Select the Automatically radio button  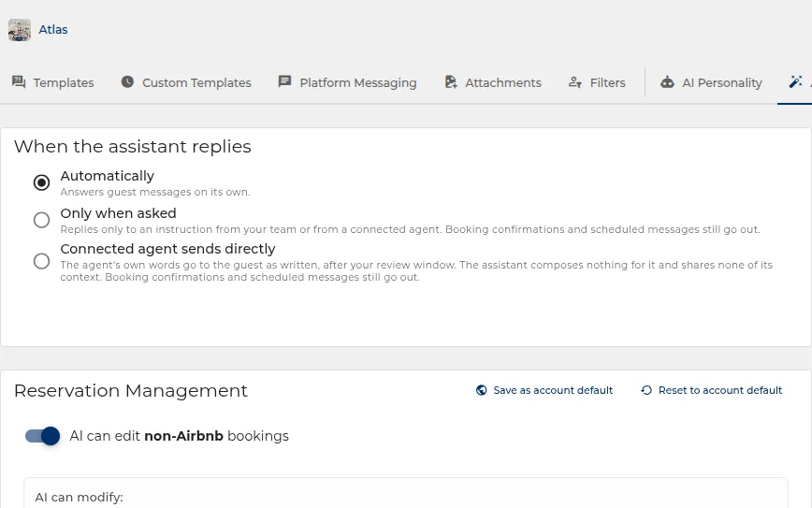click(x=41, y=182)
